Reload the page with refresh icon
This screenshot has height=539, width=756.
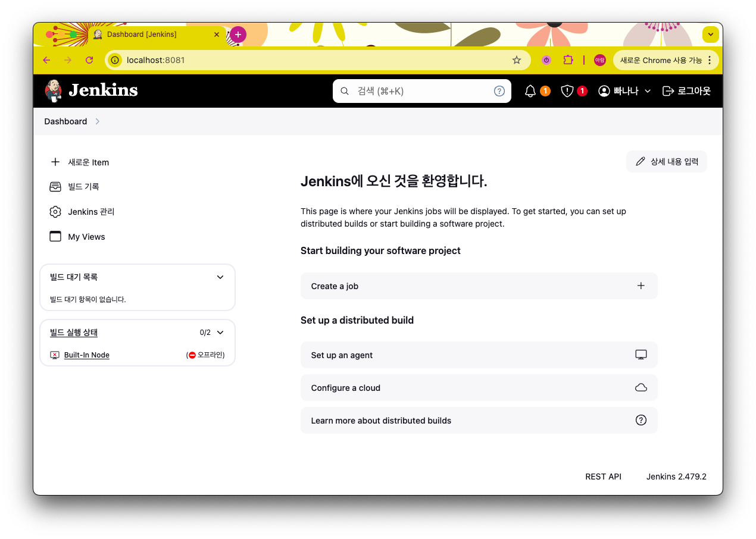coord(89,60)
